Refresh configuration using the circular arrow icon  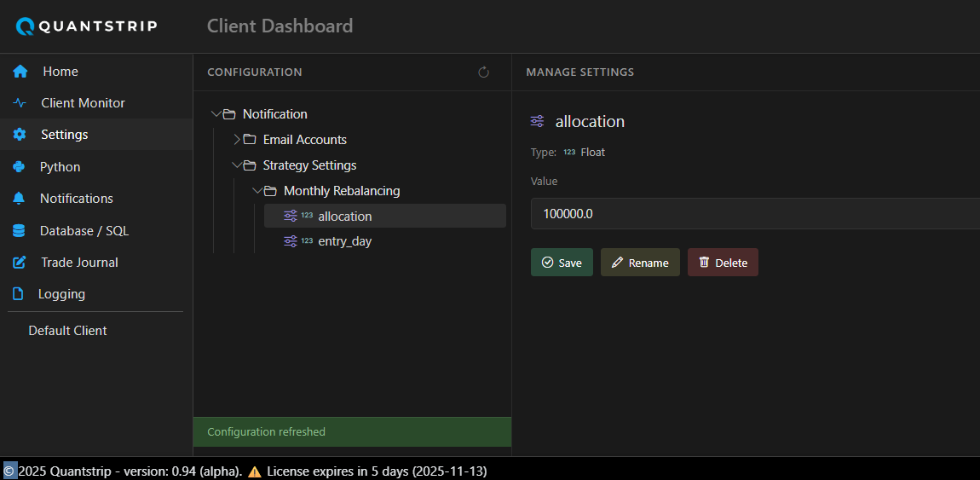[x=483, y=72]
